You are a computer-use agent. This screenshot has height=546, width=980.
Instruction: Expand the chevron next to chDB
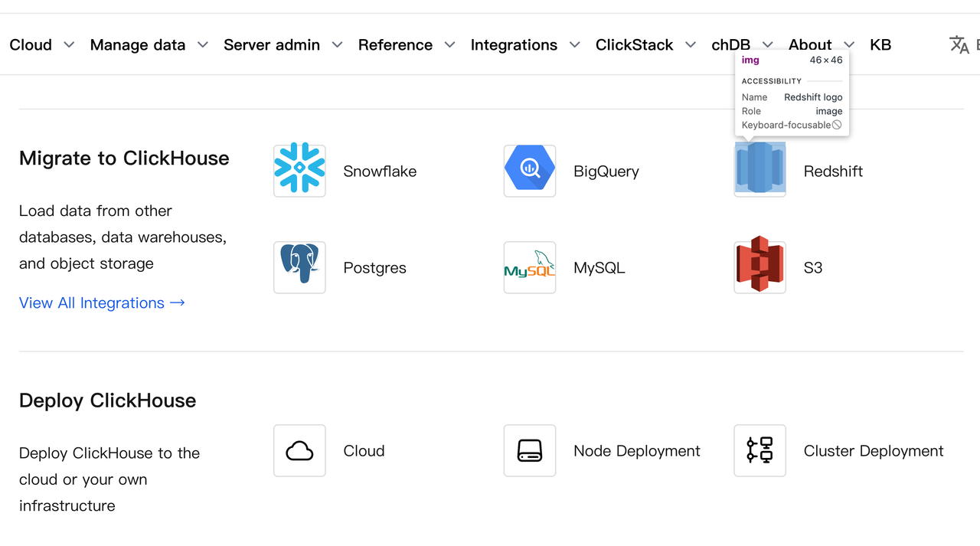click(768, 45)
